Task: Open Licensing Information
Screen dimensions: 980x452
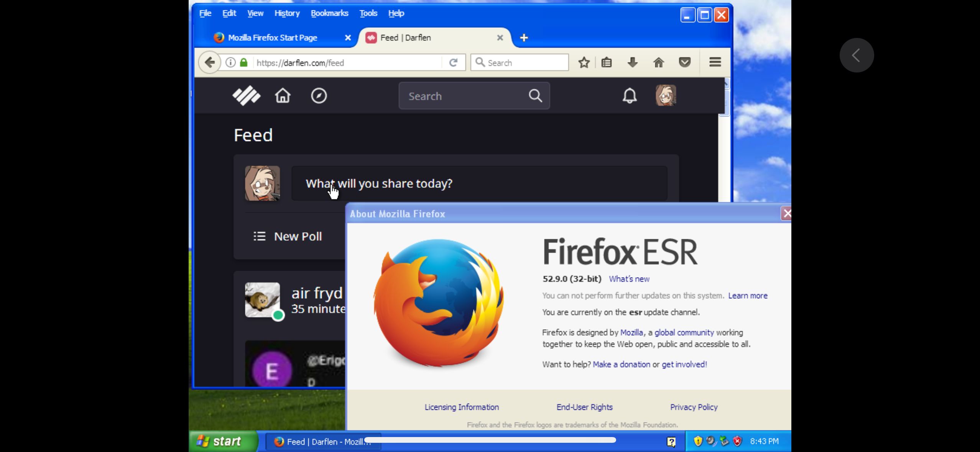Action: [462, 407]
